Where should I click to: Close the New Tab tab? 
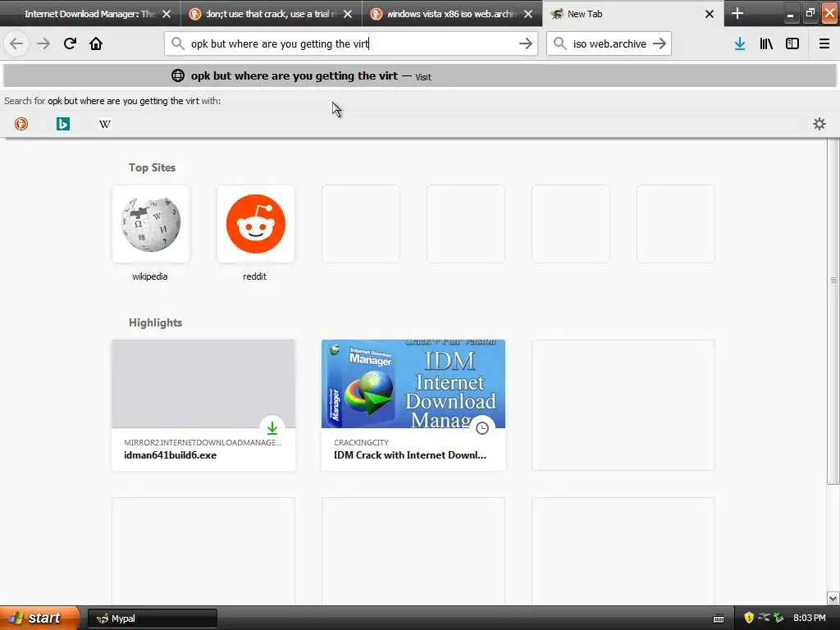(x=710, y=14)
